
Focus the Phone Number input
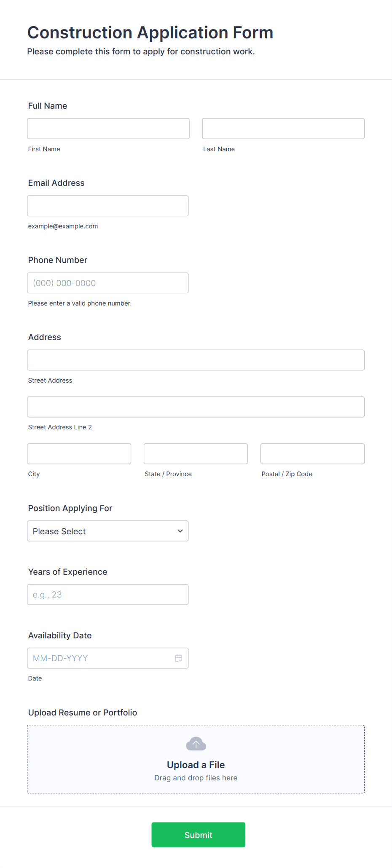(107, 283)
